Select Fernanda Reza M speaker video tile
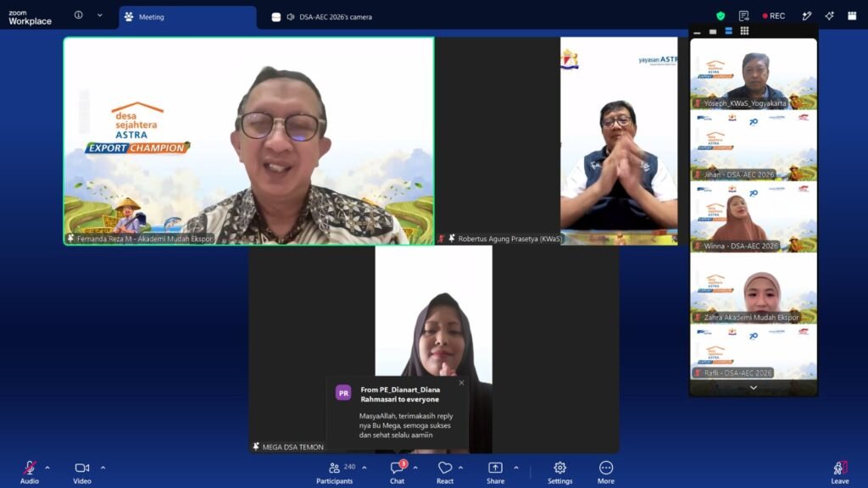Image resolution: width=868 pixels, height=488 pixels. coord(249,141)
